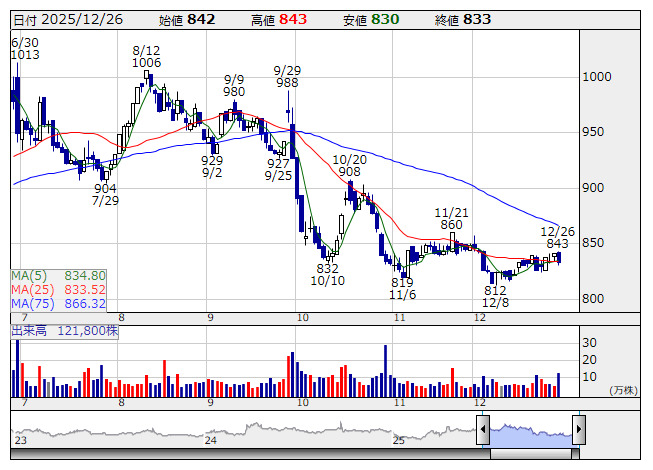The image size is (653, 470).
Task: Click the tallest October-end volume bar
Action: pyautogui.click(x=386, y=371)
